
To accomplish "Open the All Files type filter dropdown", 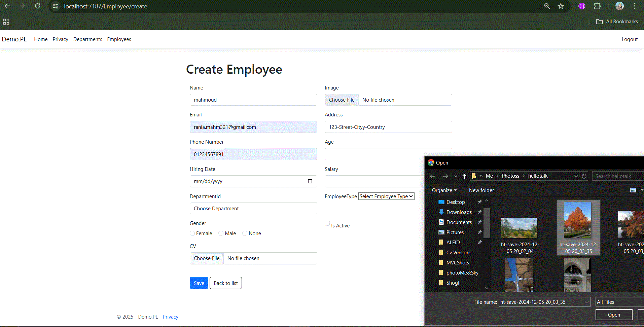I will [x=619, y=302].
